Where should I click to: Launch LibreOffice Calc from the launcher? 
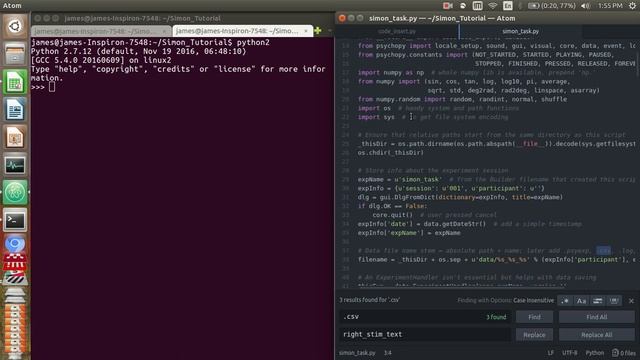tap(15, 82)
